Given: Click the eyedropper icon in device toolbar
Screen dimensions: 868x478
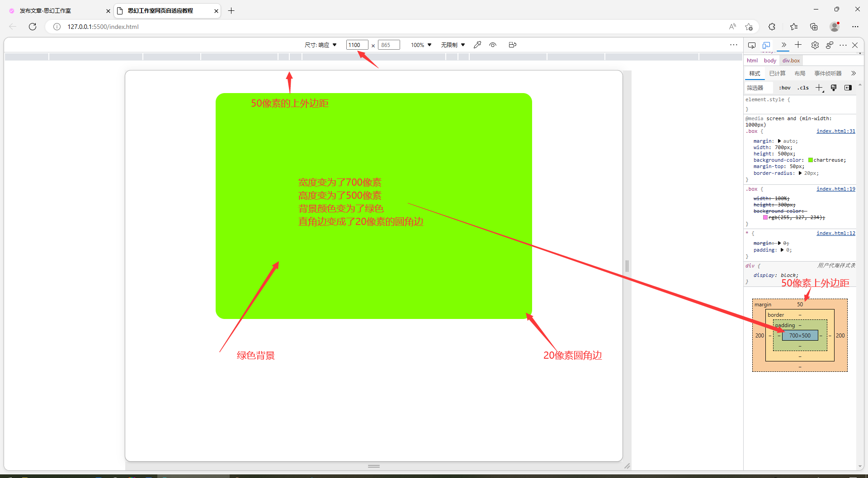Looking at the screenshot, I should [477, 45].
